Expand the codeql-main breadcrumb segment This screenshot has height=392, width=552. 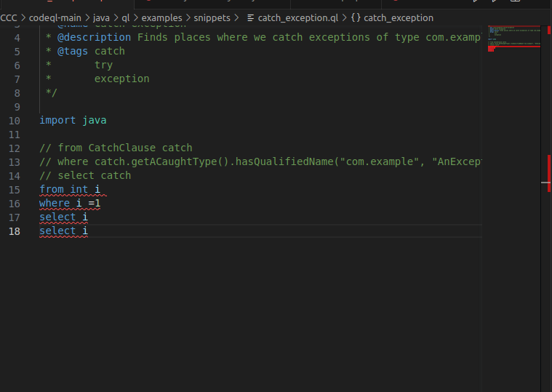click(x=54, y=17)
